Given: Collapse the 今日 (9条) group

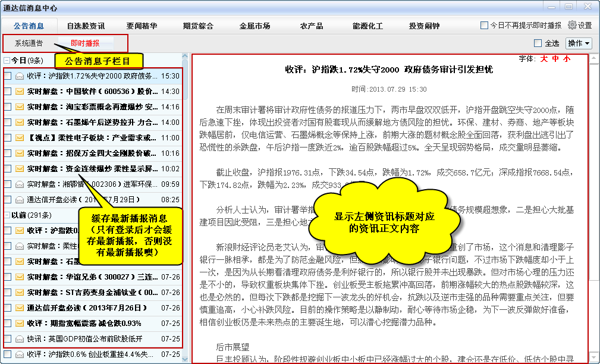Looking at the screenshot, I should click(7, 61).
